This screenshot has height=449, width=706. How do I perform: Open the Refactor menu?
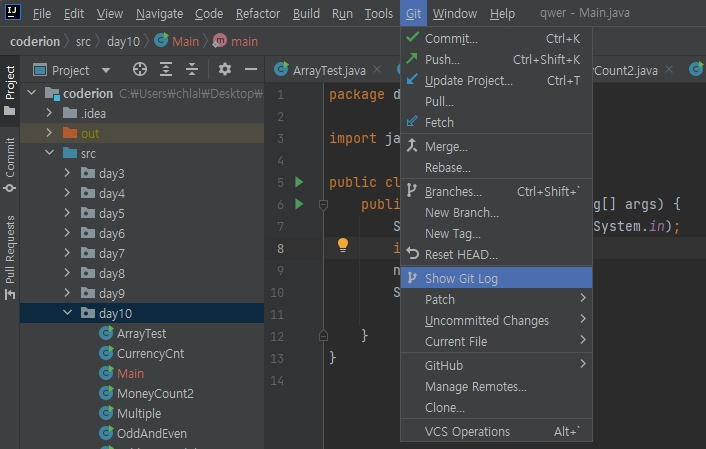[x=258, y=14]
